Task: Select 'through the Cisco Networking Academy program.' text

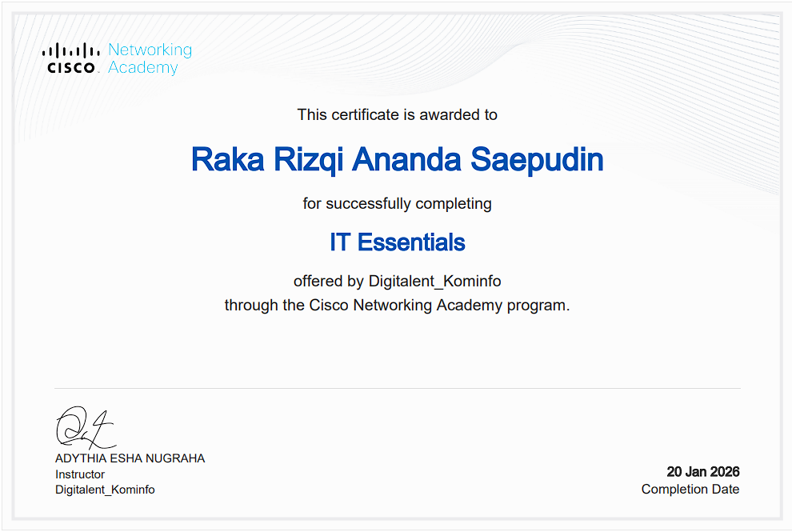Action: pos(397,305)
